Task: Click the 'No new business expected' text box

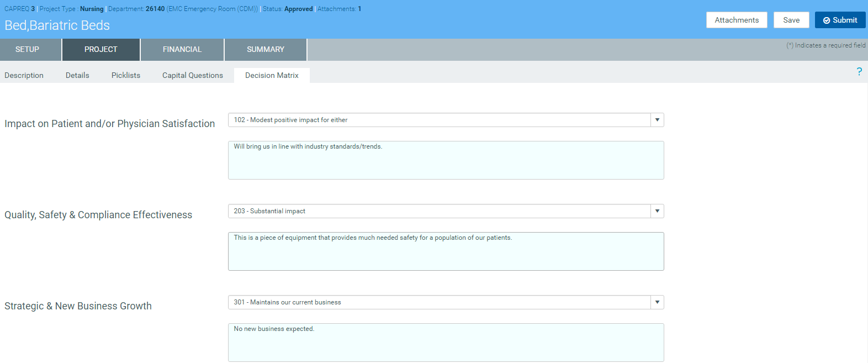Action: tap(446, 343)
